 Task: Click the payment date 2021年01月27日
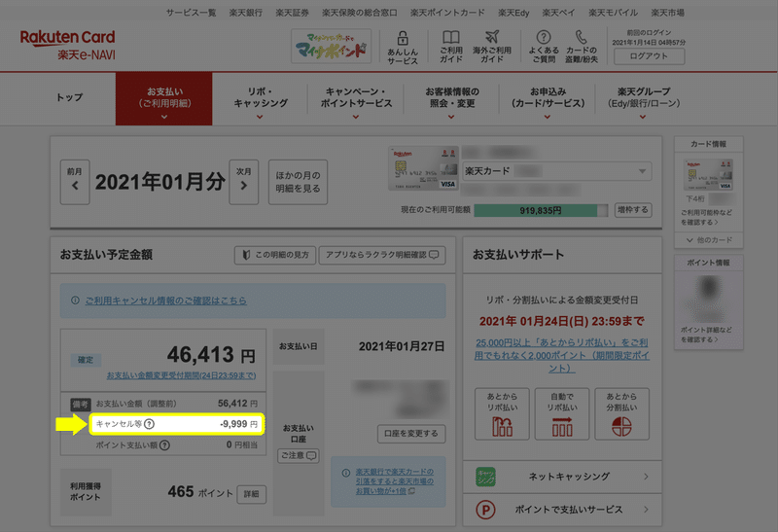point(402,346)
